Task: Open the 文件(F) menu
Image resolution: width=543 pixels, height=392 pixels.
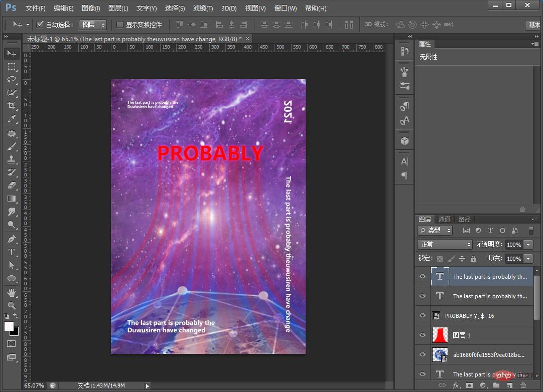Action: (35, 8)
